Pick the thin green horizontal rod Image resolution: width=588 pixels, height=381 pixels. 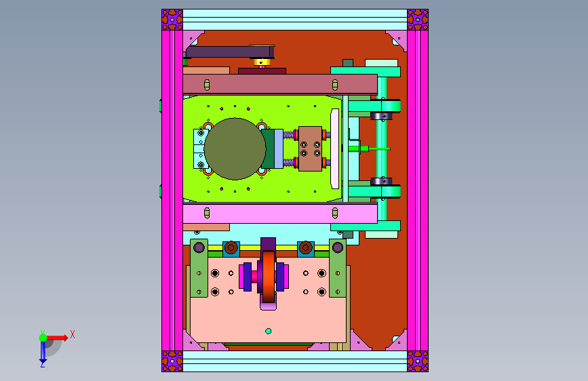point(378,149)
